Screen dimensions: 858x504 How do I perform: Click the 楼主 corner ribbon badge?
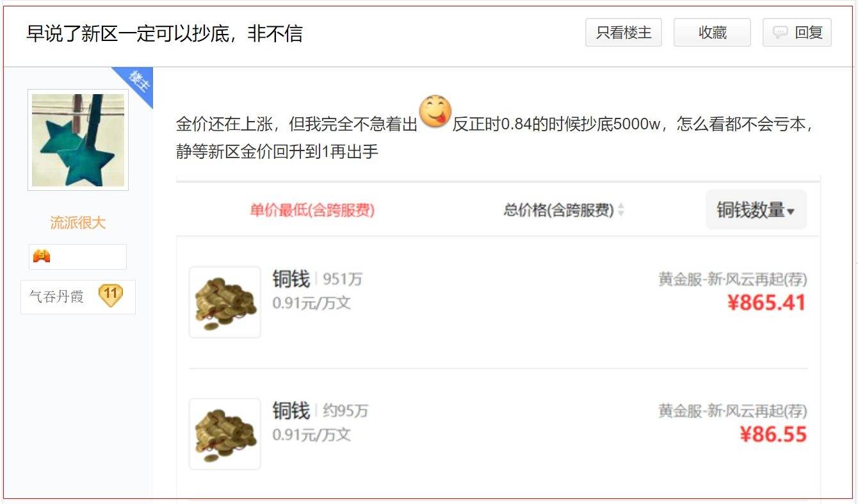pos(136,85)
